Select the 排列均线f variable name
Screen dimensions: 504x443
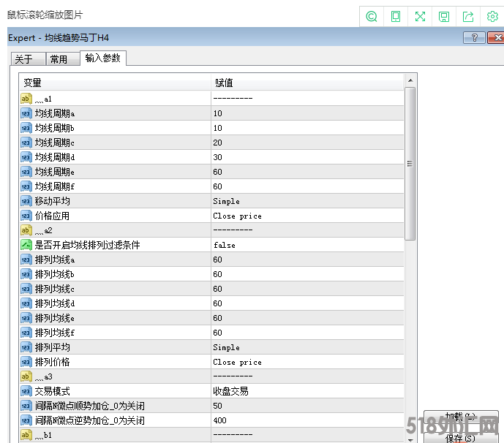point(55,333)
